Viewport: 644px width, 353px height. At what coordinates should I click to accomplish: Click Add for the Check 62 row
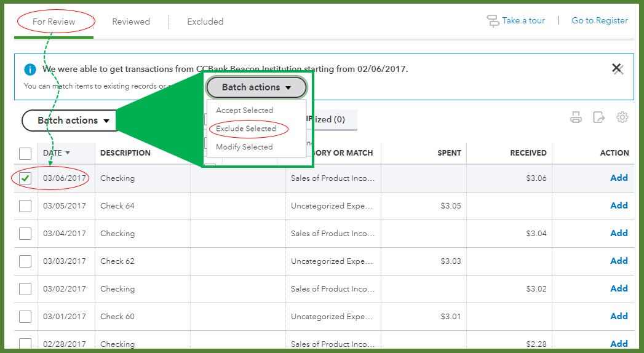[x=619, y=261]
